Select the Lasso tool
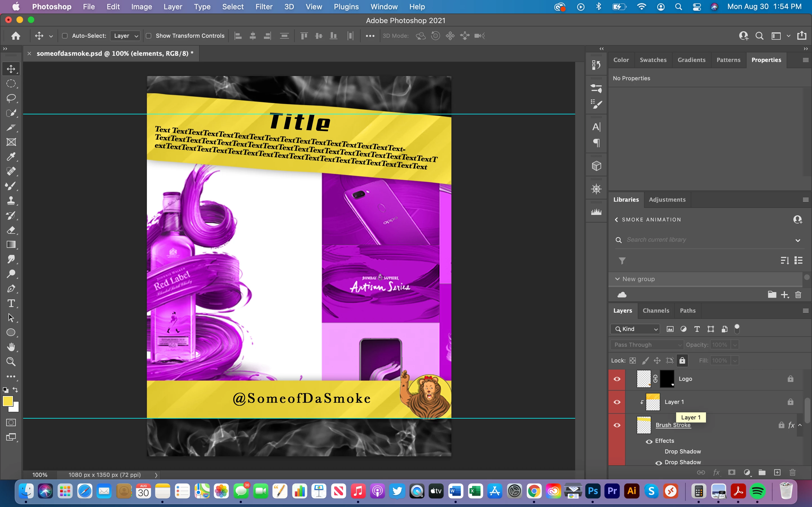Screen dimensions: 812x507 pyautogui.click(x=11, y=98)
